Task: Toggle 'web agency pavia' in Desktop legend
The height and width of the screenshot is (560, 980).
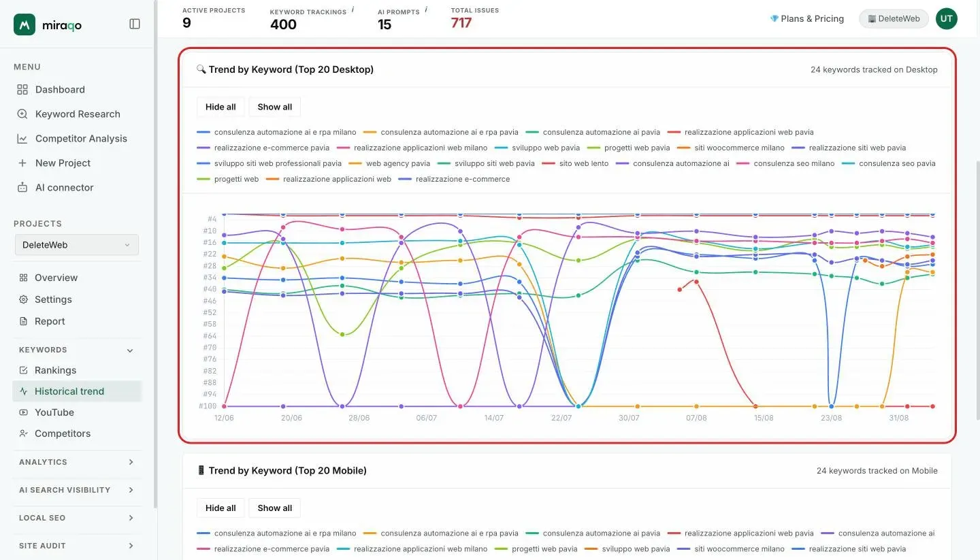Action: [390, 163]
